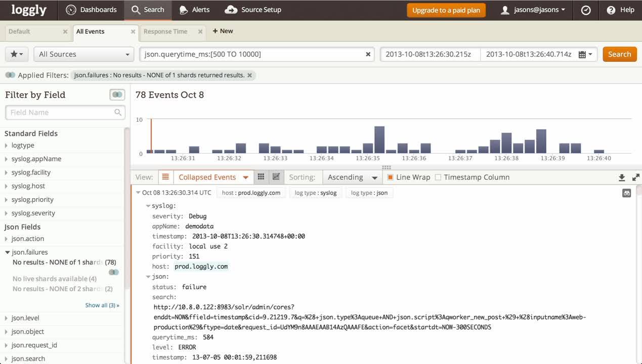Image resolution: width=642 pixels, height=364 pixels.
Task: Switch to grid view icon
Action: pos(261,177)
